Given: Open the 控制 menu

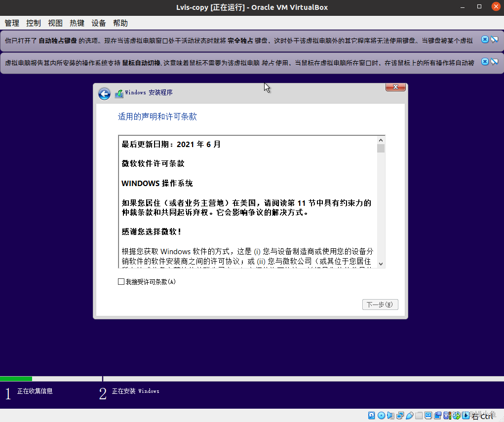Looking at the screenshot, I should 34,23.
